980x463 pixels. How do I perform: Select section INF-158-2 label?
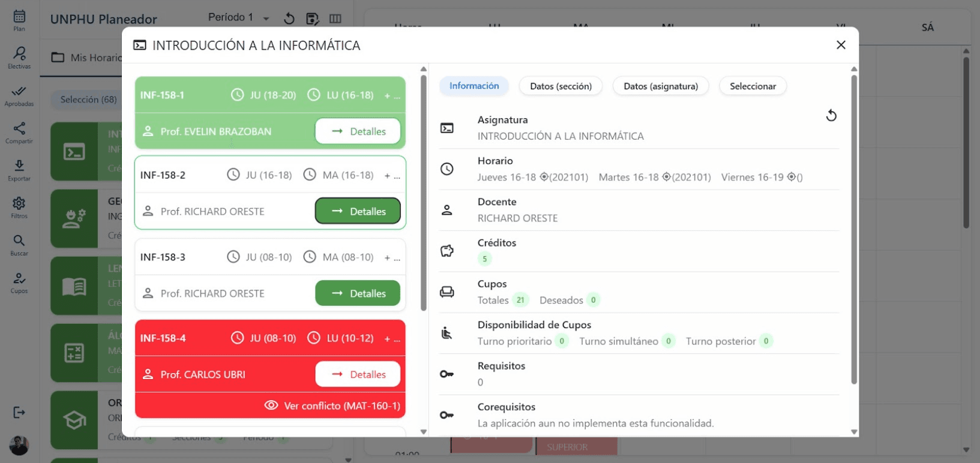click(163, 175)
